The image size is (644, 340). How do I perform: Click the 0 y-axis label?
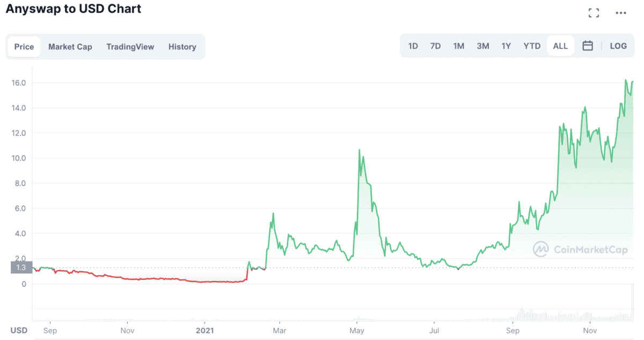(24, 284)
